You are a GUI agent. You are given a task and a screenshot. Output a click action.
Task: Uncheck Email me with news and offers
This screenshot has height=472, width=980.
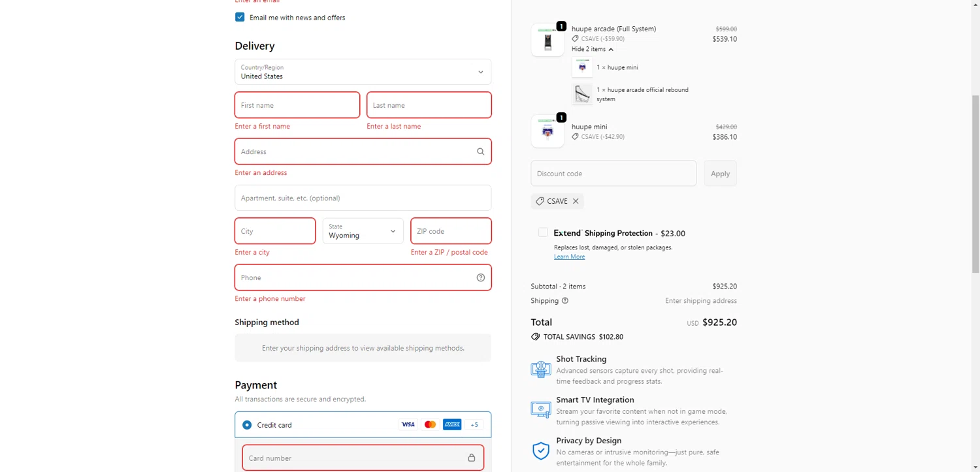(x=240, y=17)
